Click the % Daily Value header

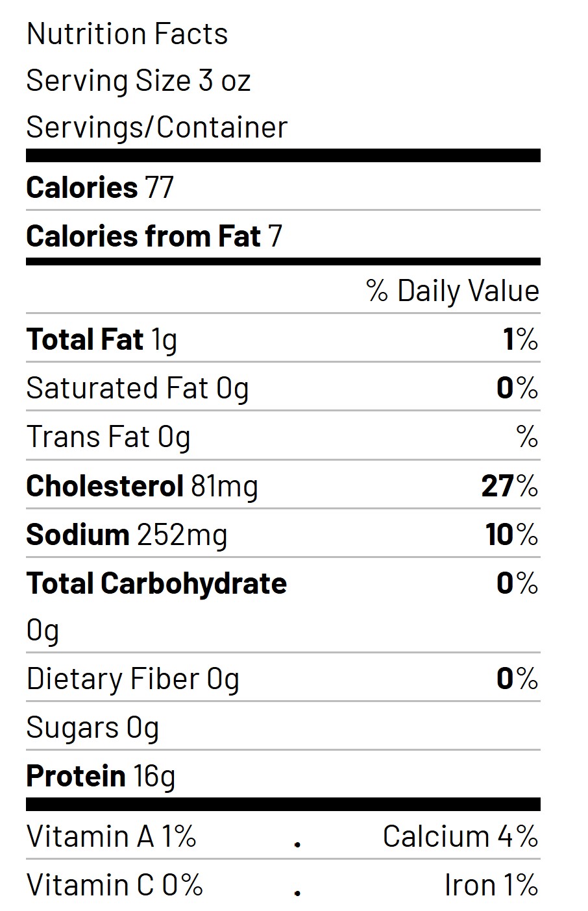click(x=452, y=291)
